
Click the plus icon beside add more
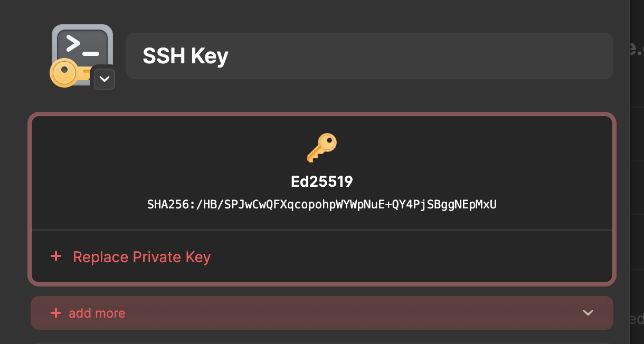coord(56,313)
